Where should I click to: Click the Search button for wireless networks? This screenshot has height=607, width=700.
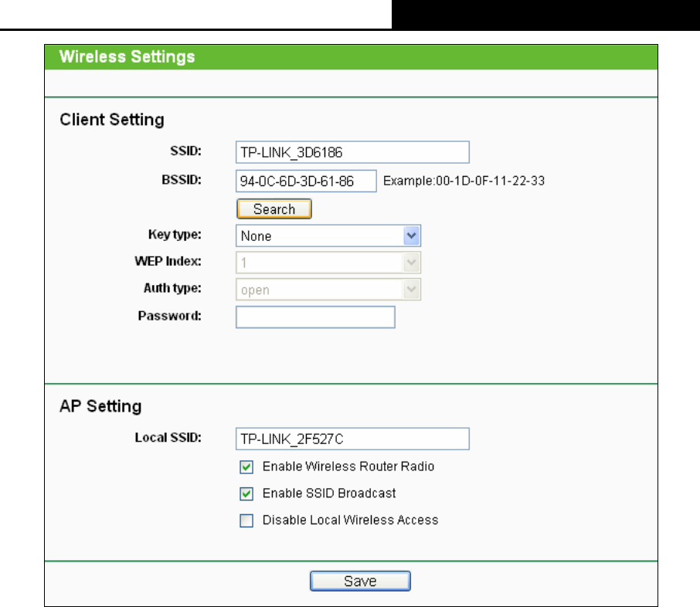point(274,209)
